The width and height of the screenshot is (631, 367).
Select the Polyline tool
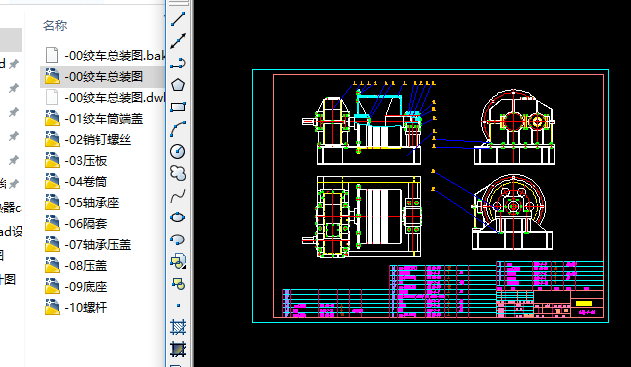[x=178, y=63]
